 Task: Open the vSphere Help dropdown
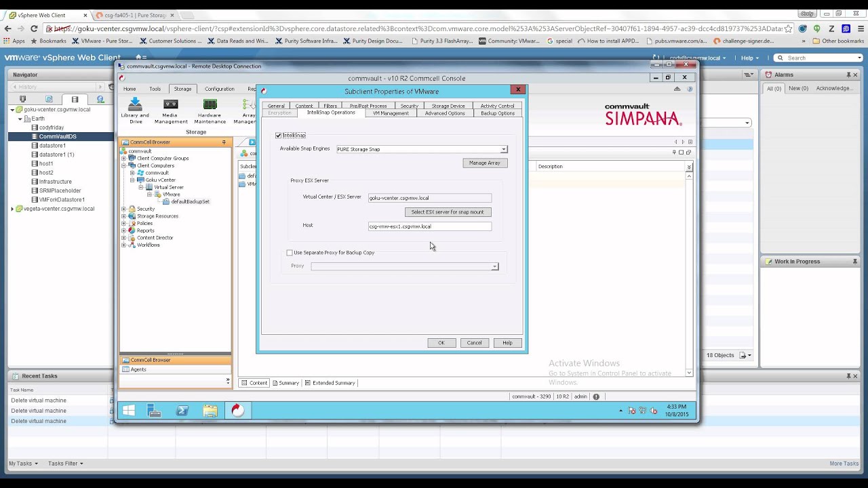pos(749,58)
